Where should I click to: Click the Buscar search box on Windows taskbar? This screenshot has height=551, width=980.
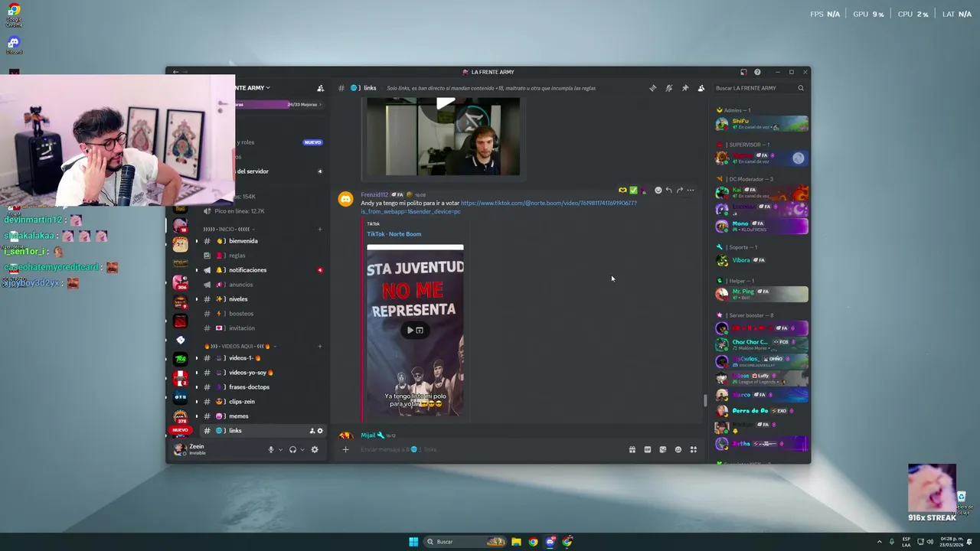(465, 542)
